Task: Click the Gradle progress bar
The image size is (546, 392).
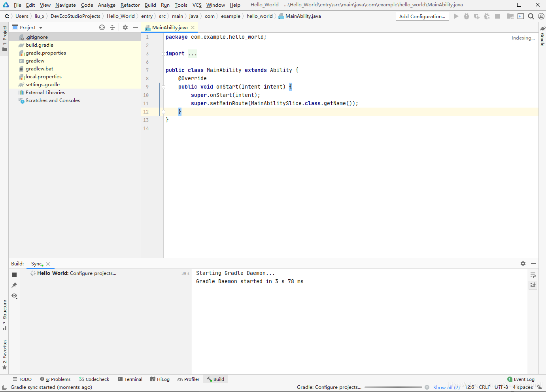Action: pyautogui.click(x=393, y=387)
